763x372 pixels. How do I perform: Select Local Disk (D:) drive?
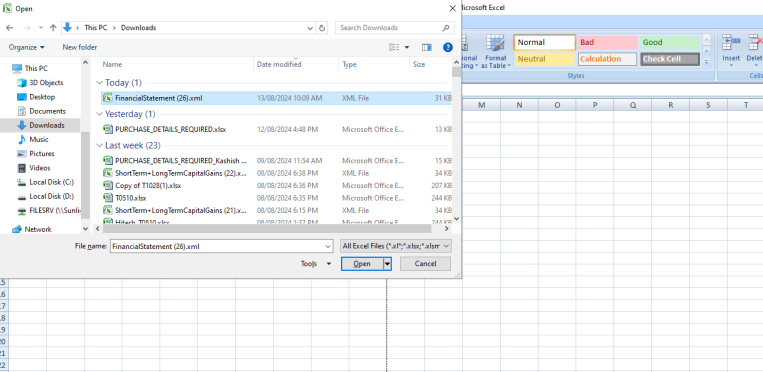click(52, 196)
